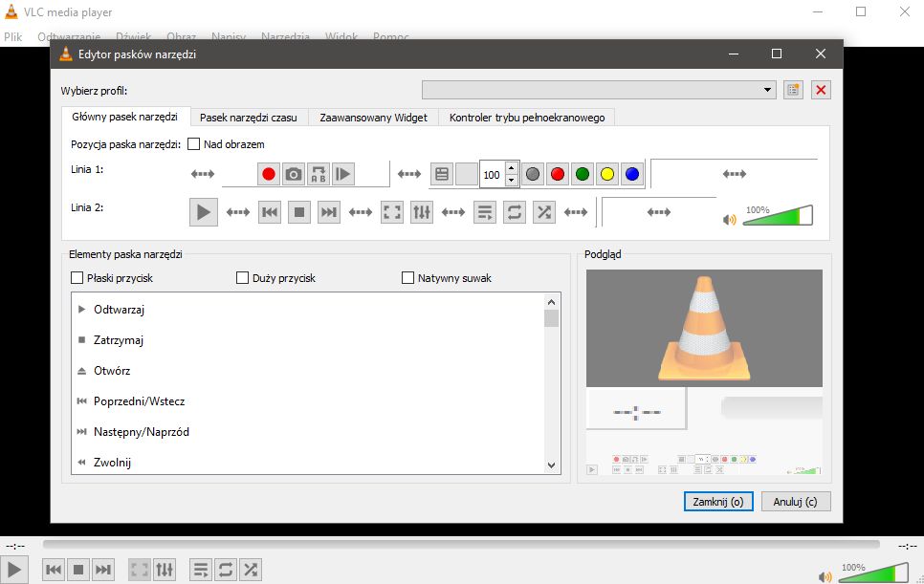
Task: Click the list scrollbar up arrow
Action: tap(552, 302)
